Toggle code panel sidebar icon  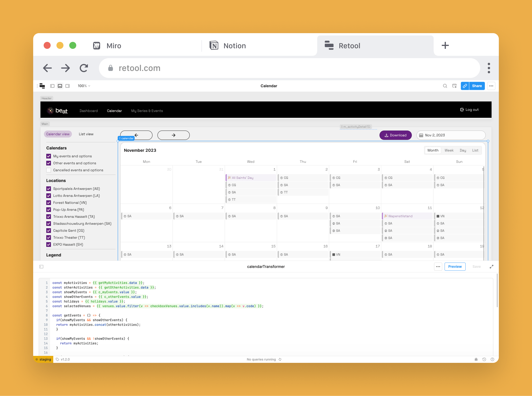coord(41,267)
